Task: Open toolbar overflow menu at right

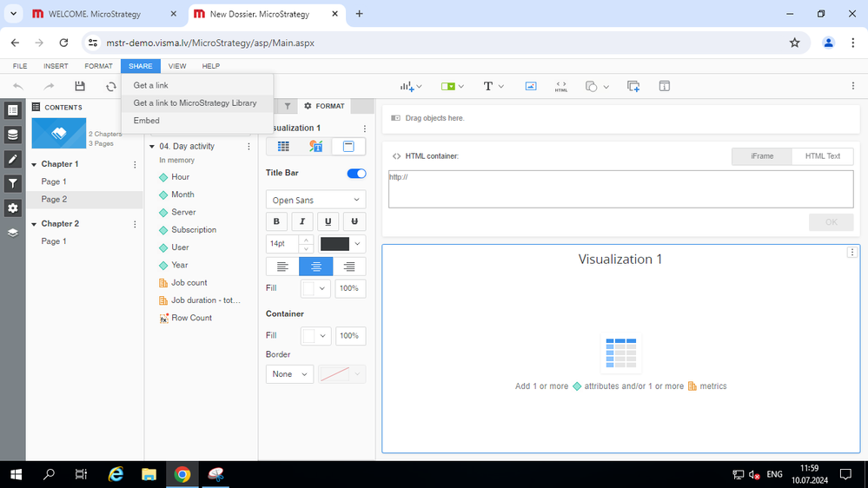Action: click(853, 86)
